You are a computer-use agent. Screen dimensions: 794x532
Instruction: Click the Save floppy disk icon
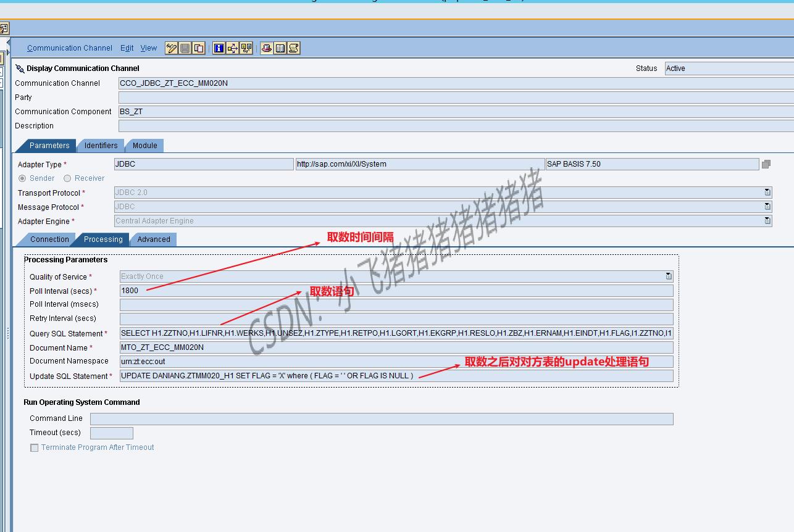tap(185, 48)
